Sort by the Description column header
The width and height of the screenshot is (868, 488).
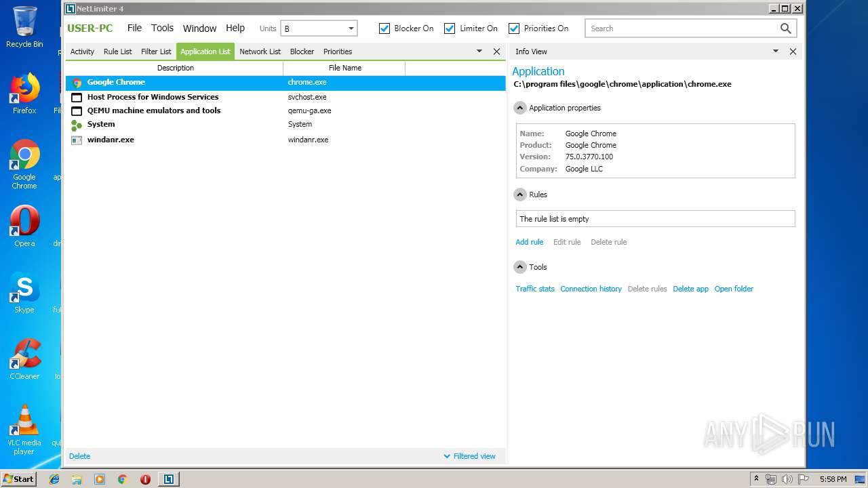coord(175,68)
